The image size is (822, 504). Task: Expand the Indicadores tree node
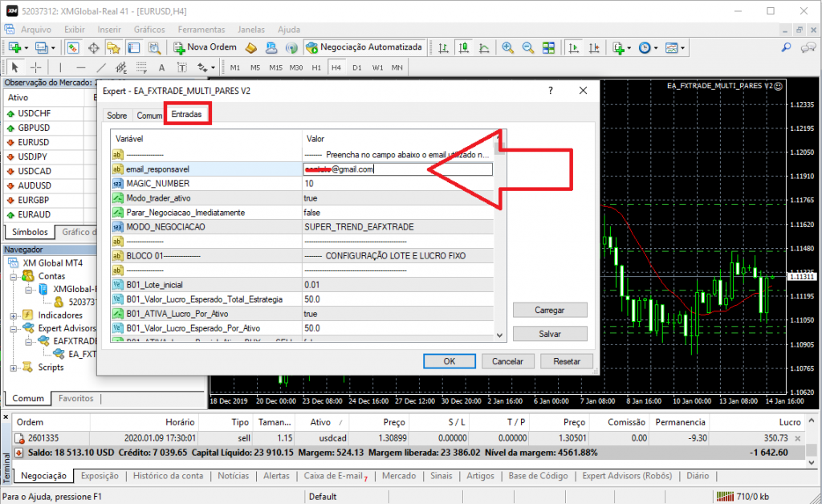(14, 315)
